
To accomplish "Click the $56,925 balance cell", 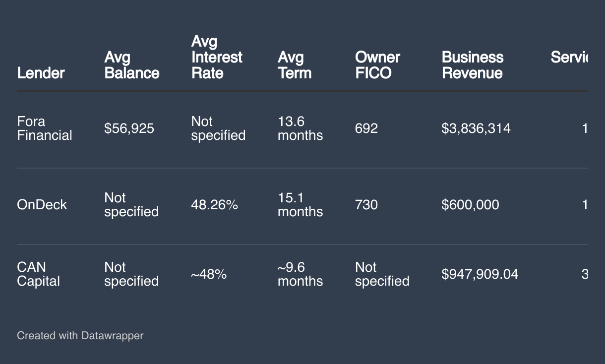I will [x=129, y=129].
